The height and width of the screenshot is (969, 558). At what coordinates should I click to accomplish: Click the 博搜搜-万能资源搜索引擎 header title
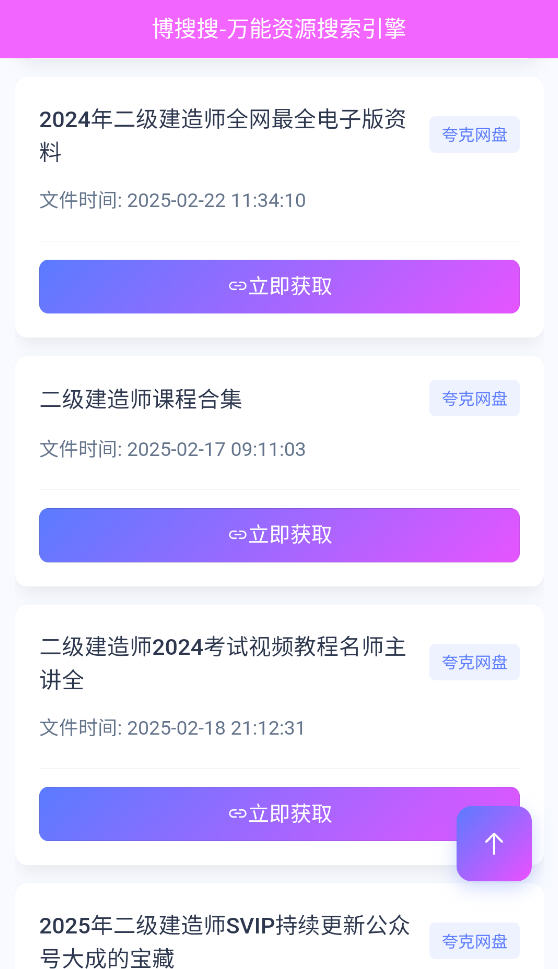pos(279,28)
